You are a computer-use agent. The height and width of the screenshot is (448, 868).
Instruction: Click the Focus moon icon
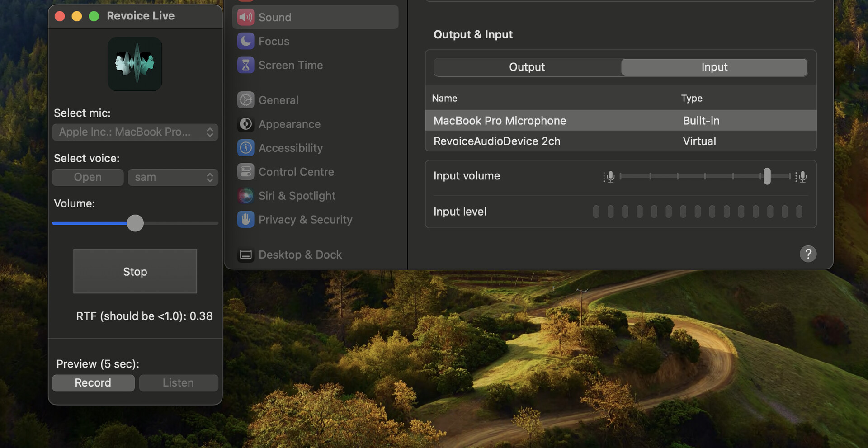click(x=245, y=41)
